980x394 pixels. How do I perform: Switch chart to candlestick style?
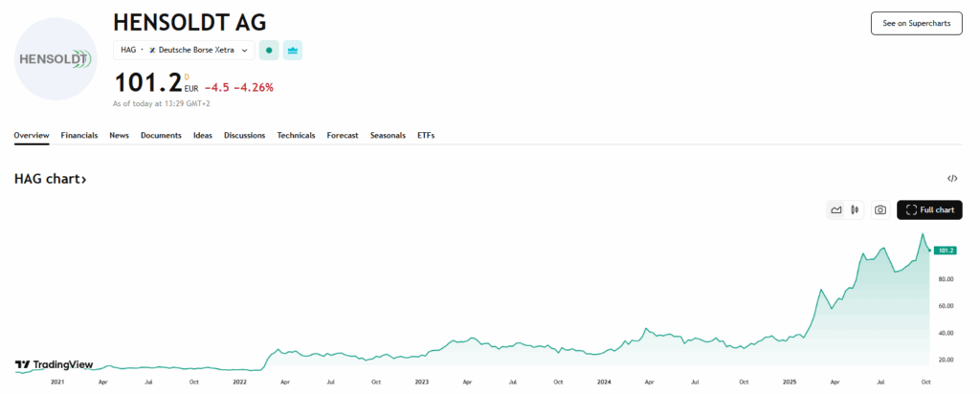(x=854, y=210)
